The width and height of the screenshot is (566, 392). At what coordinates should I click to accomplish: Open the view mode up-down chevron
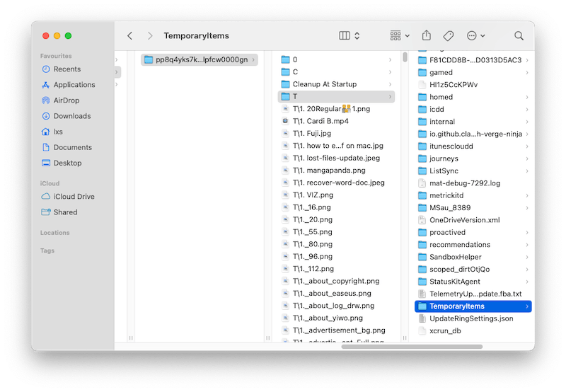pyautogui.click(x=357, y=35)
